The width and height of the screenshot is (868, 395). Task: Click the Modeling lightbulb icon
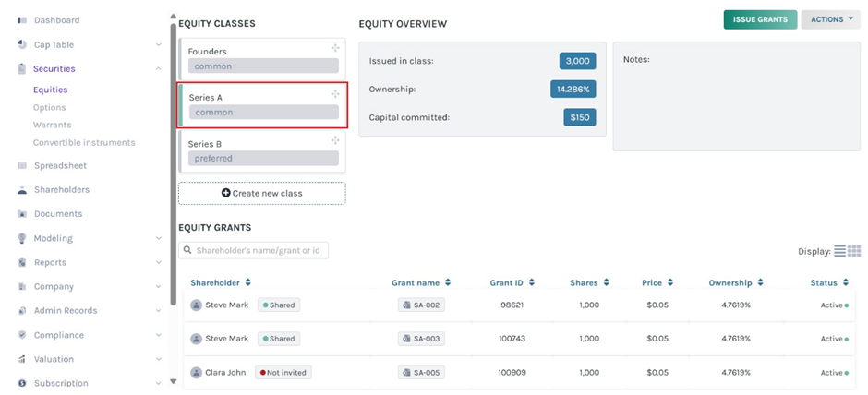pos(22,238)
